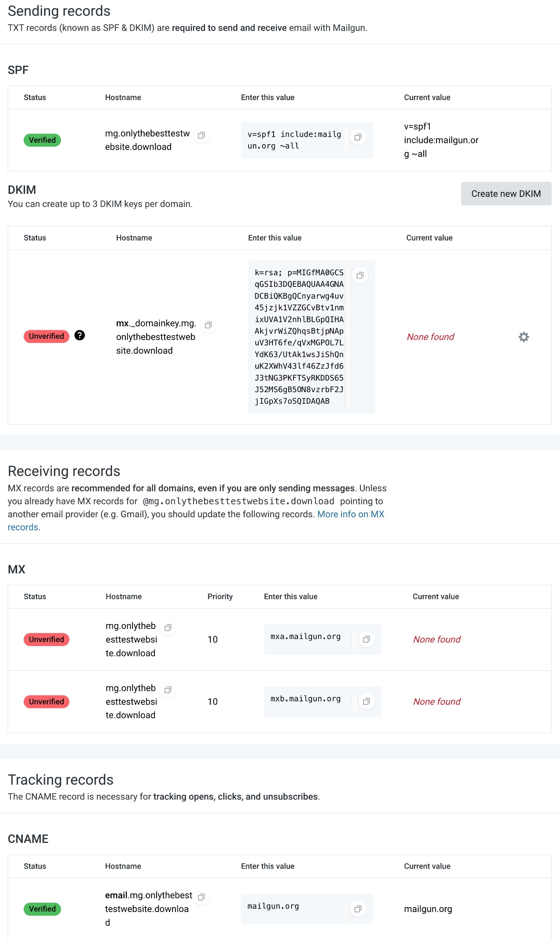Click the 'Sending records' heading
Screen dimensions: 560x940
[x=59, y=11]
